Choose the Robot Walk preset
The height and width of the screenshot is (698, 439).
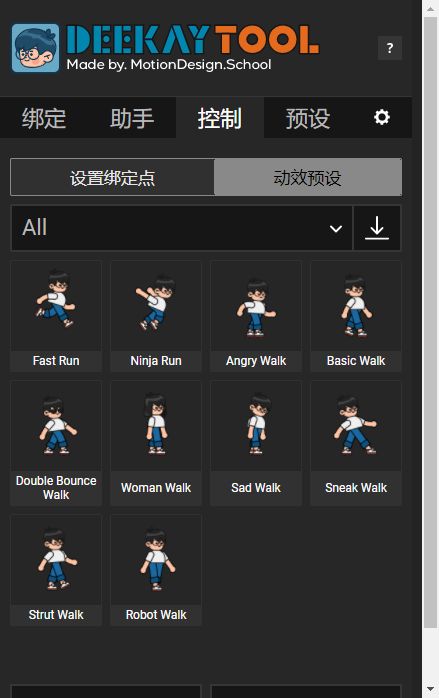(156, 570)
